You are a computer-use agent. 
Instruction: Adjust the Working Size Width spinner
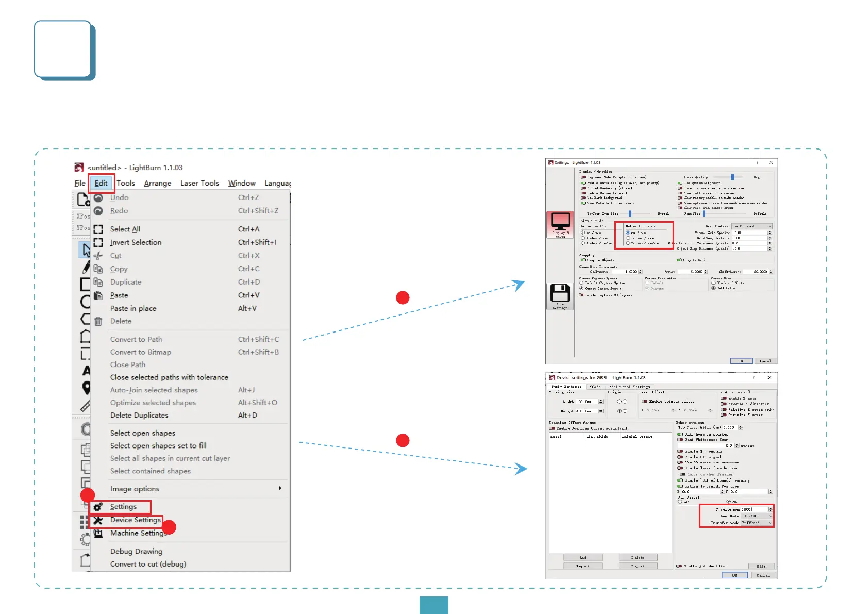tap(600, 402)
